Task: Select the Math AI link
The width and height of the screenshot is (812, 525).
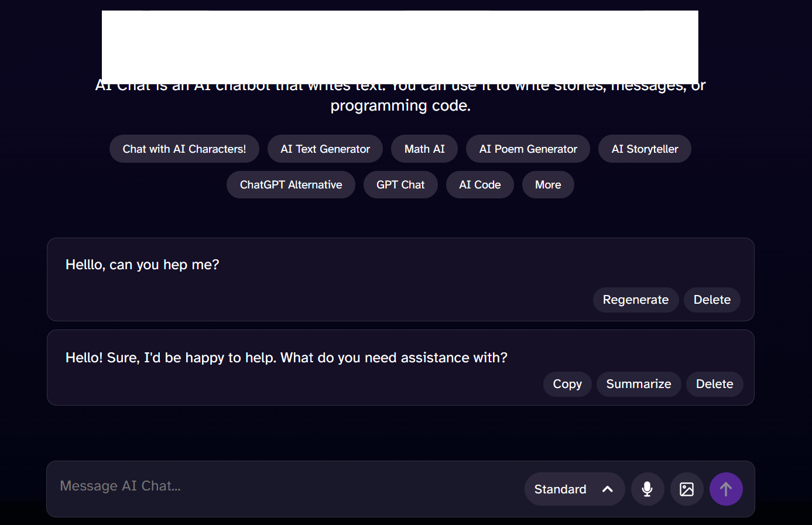Action: coord(424,149)
